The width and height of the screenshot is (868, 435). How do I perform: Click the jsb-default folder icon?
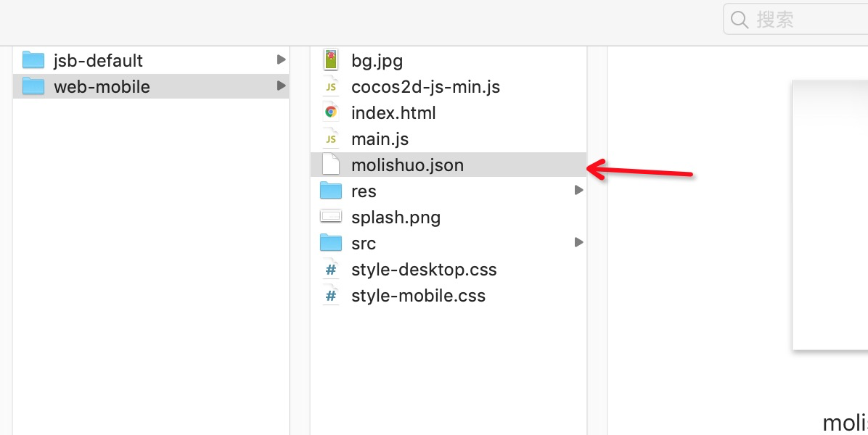point(33,60)
